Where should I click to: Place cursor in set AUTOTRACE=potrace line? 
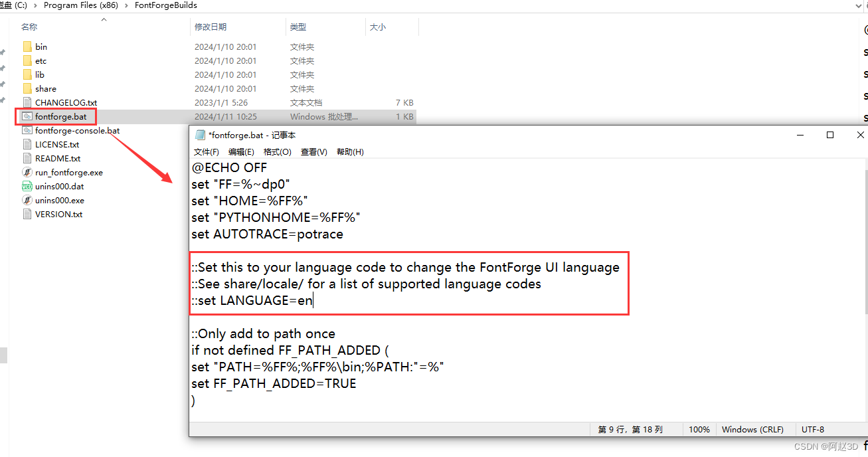[267, 234]
